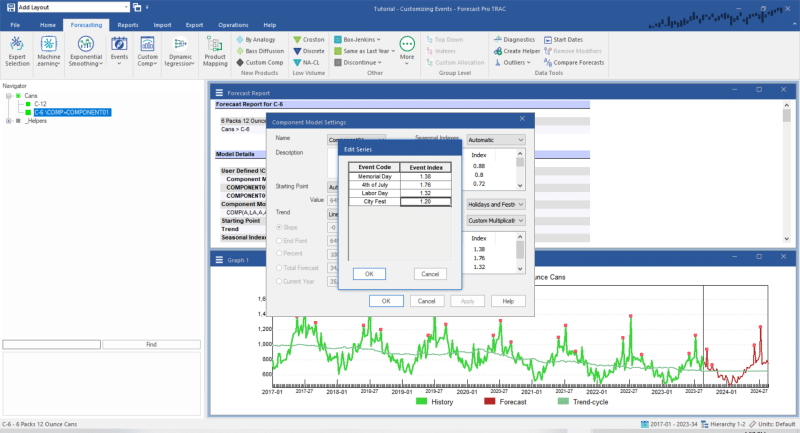The width and height of the screenshot is (800, 433).
Task: Click Help in Component Model Settings
Action: pyautogui.click(x=508, y=301)
